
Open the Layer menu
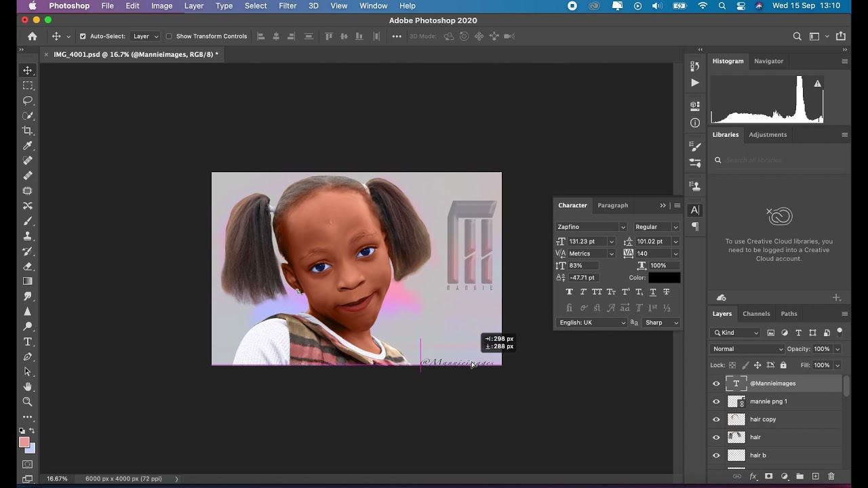[194, 6]
